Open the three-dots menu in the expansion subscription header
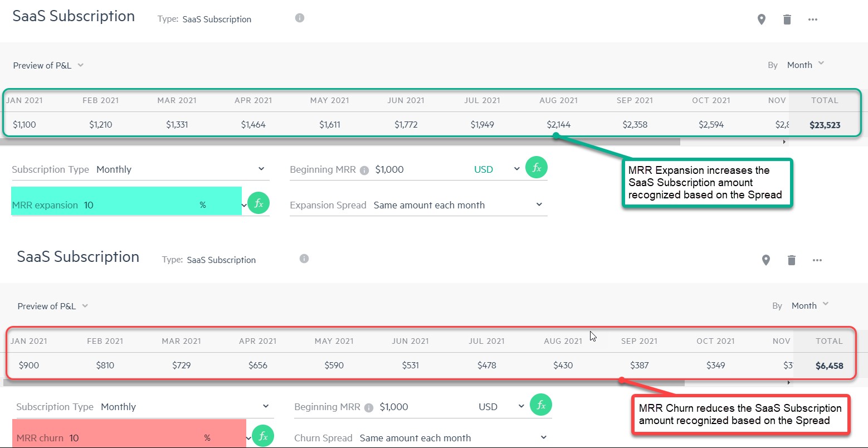 coord(813,20)
